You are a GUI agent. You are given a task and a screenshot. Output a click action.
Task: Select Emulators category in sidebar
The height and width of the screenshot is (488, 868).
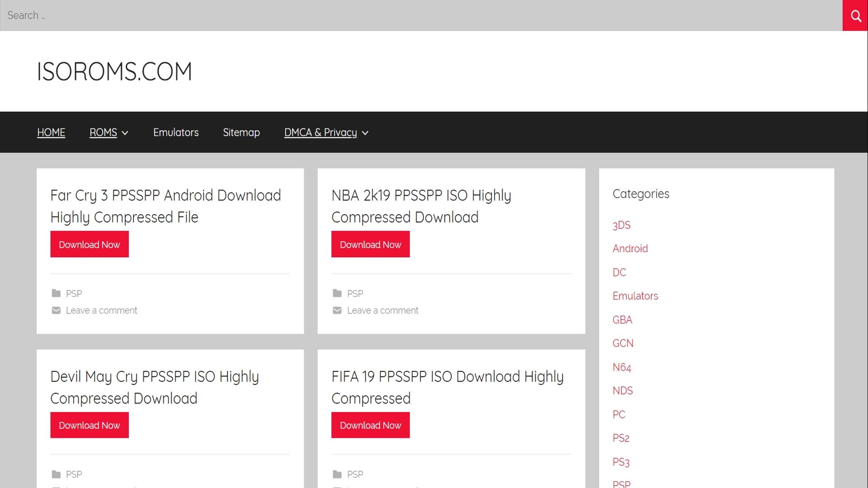635,296
